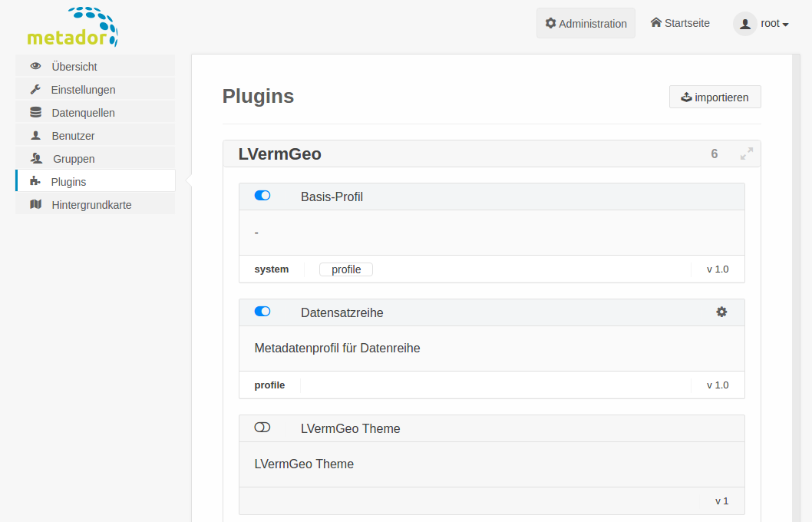Click v 1 version of LVermGeo Theme

[x=722, y=501]
